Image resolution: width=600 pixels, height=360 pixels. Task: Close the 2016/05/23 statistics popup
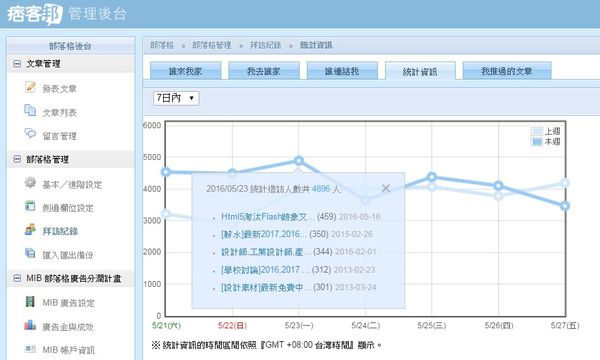tap(386, 188)
